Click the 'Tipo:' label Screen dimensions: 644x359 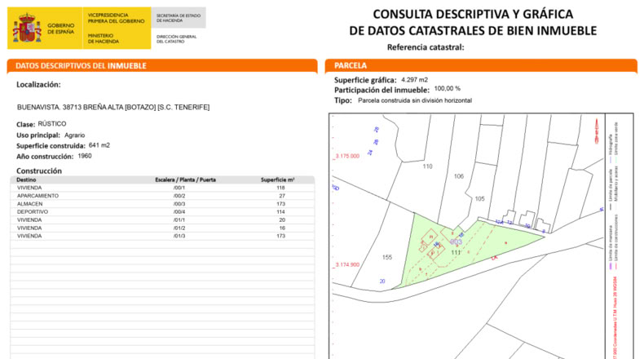[343, 100]
